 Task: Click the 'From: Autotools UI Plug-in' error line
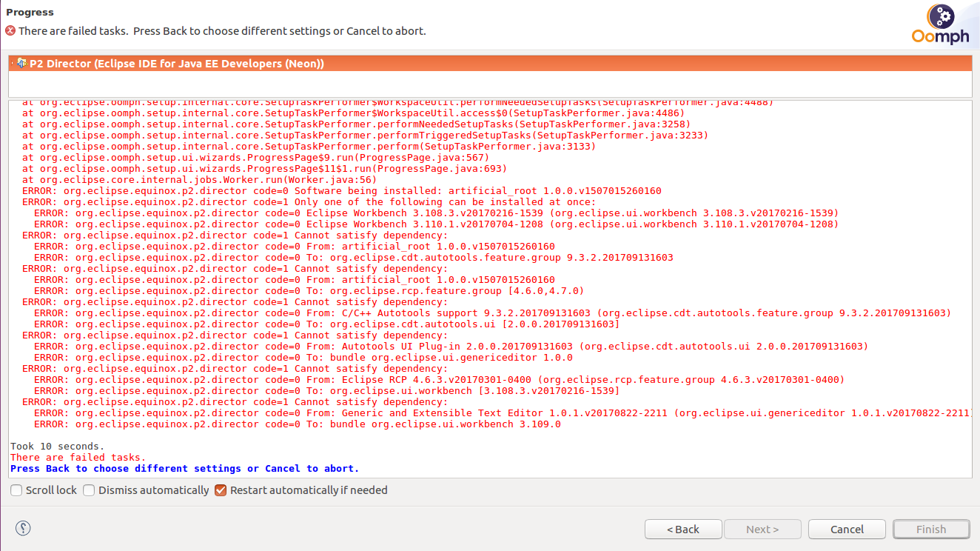(452, 347)
